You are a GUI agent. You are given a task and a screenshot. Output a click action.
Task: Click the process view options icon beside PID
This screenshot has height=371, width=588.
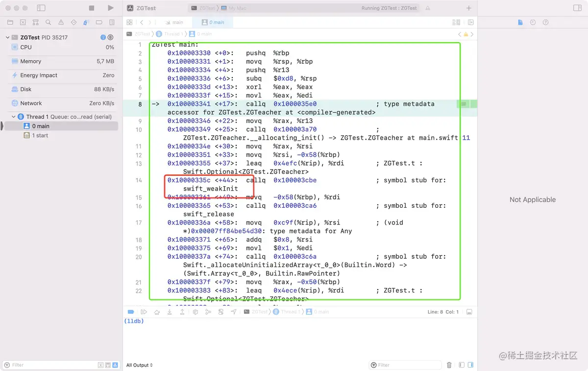(x=111, y=38)
